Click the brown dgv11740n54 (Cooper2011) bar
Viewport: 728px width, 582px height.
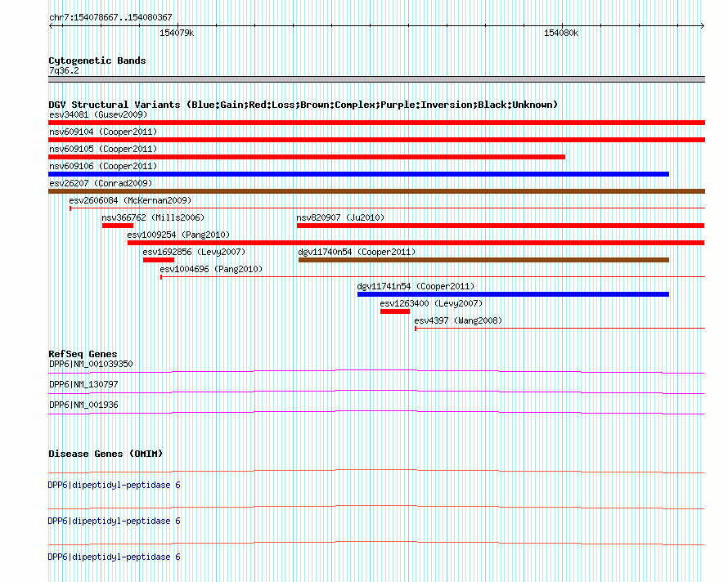pyautogui.click(x=483, y=260)
